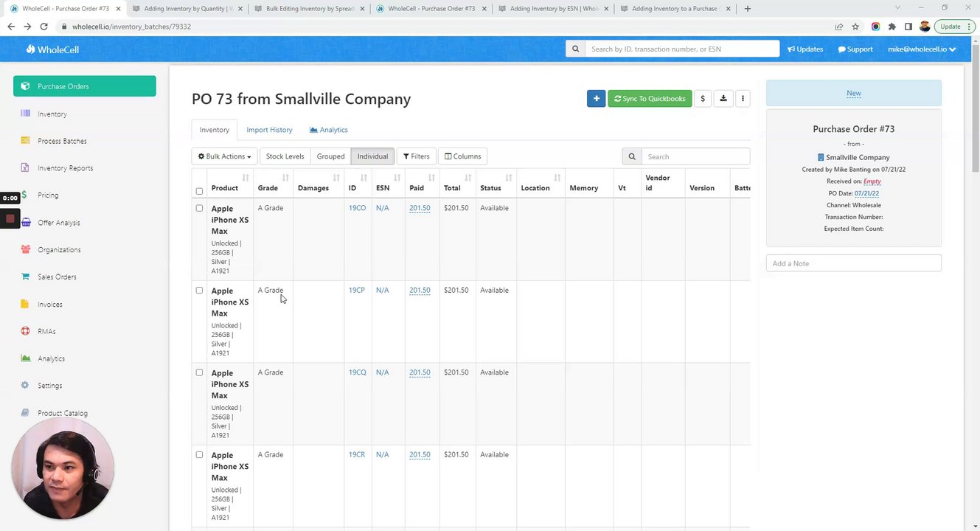Click the blue plus add inventory button
The image size is (980, 531).
[596, 99]
